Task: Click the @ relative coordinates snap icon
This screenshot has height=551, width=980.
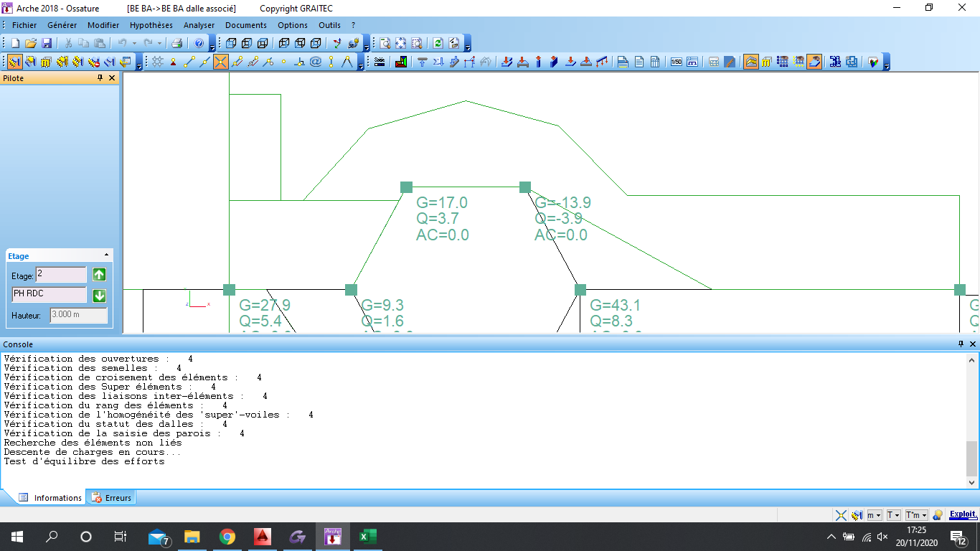Action: point(315,62)
